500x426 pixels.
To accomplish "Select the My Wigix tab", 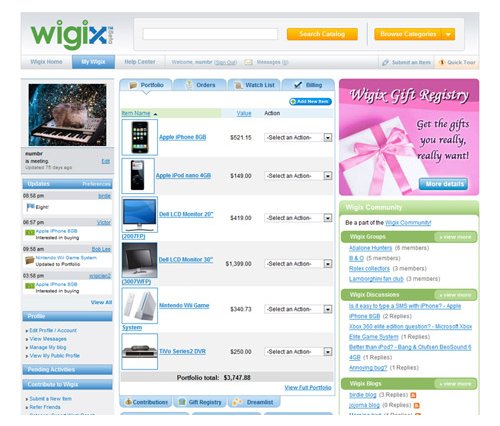I will 93,62.
